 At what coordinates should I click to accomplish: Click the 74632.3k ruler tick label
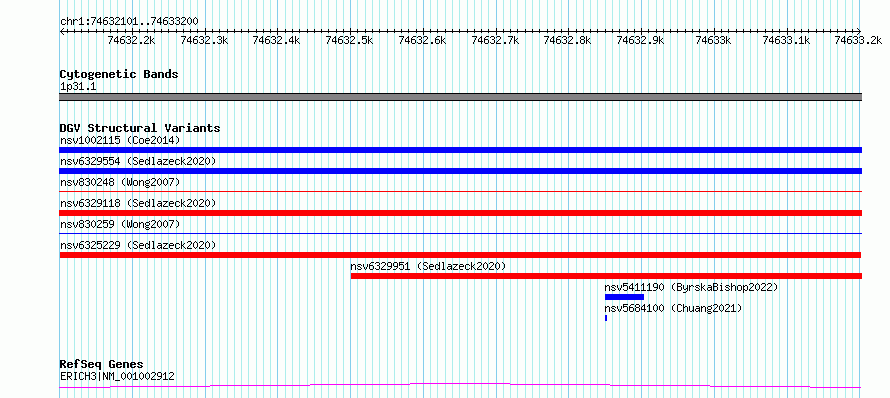(204, 40)
